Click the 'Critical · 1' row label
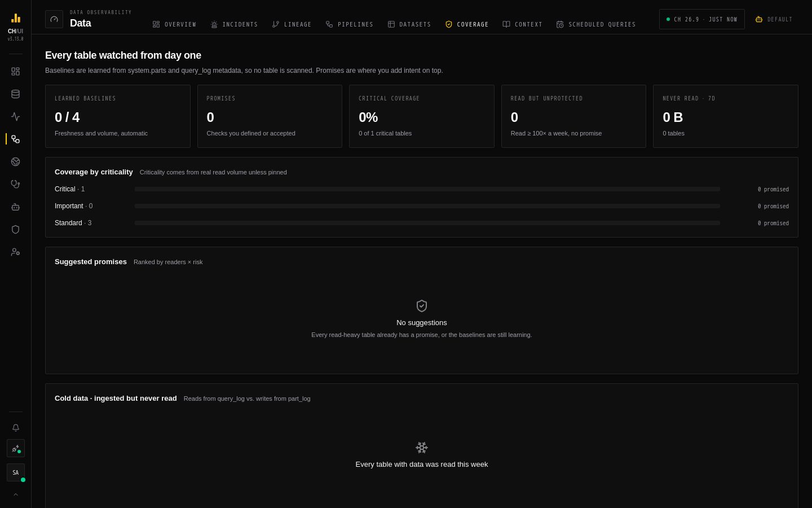The height and width of the screenshot is (508, 812). tap(70, 189)
